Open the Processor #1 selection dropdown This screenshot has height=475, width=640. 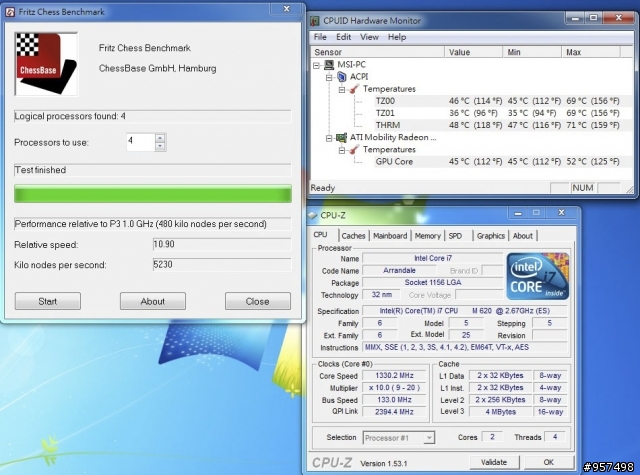(x=429, y=438)
